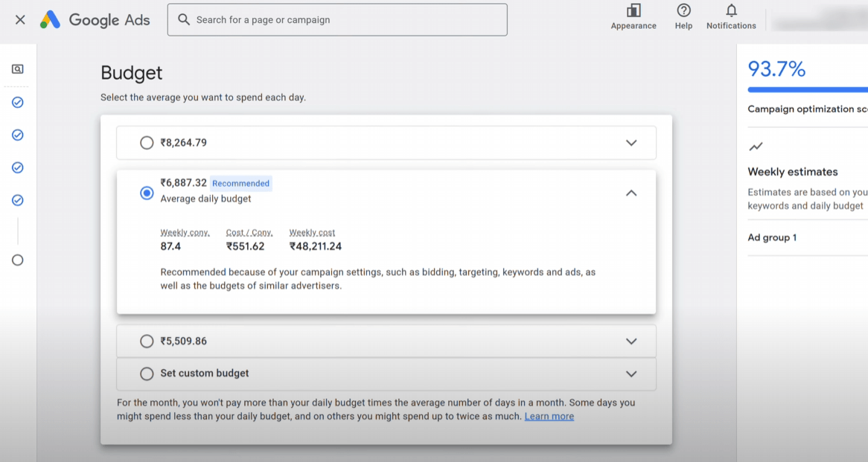
Task: Click the campaign overview icon in sidebar
Action: (18, 69)
